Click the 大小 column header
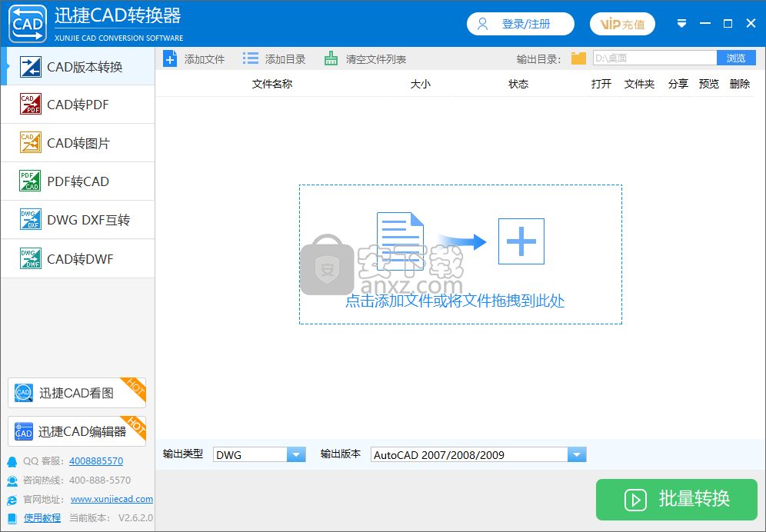Screen dimensions: 766x532 tap(421, 84)
